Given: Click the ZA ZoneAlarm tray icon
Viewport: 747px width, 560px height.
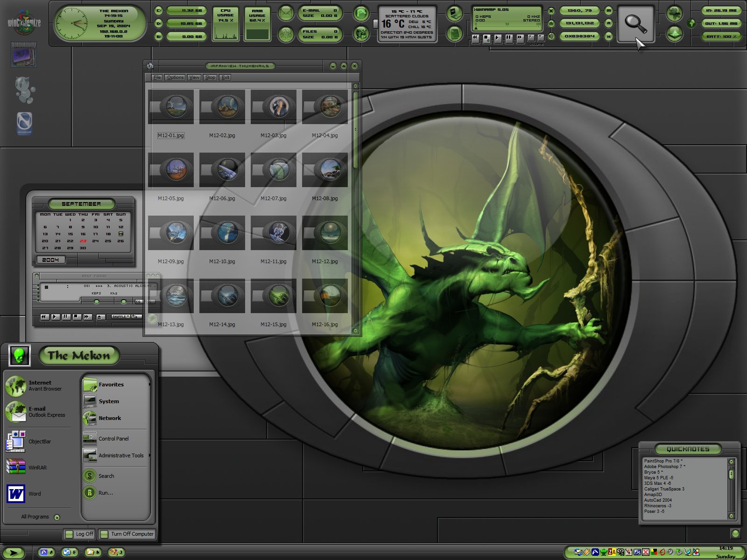Looking at the screenshot, I should coord(612,552).
